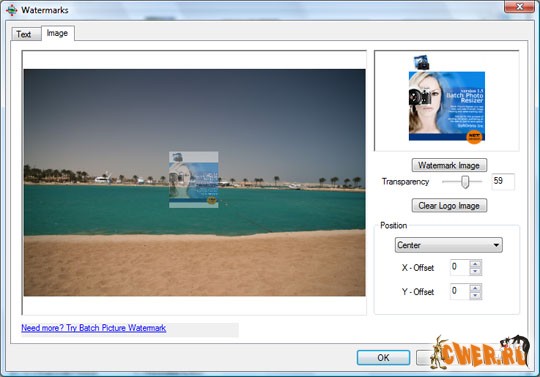Click the Clear Logo Image button
The height and width of the screenshot is (377, 540).
coord(449,206)
